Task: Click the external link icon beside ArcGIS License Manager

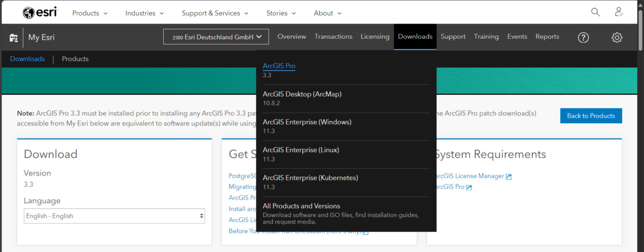Action: pos(509,177)
